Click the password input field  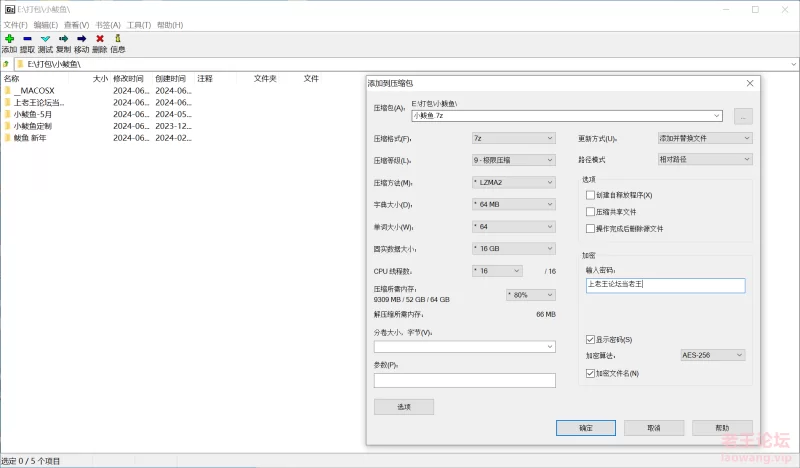[665, 285]
